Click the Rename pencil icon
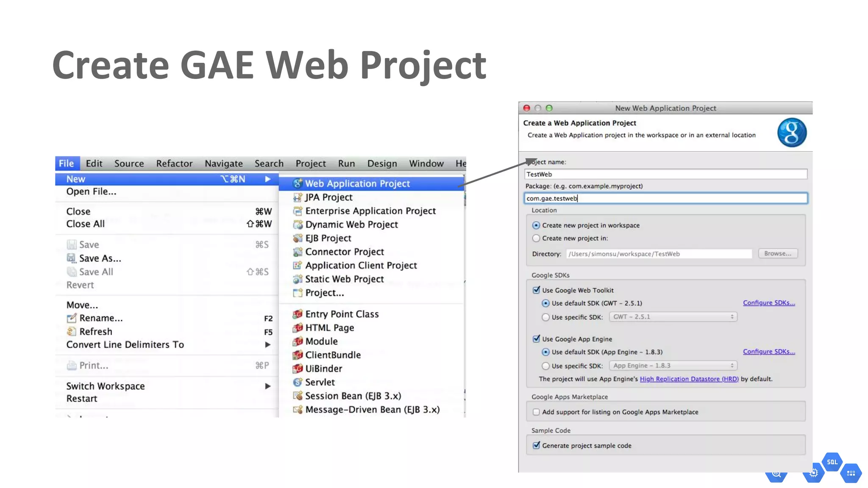 71,318
